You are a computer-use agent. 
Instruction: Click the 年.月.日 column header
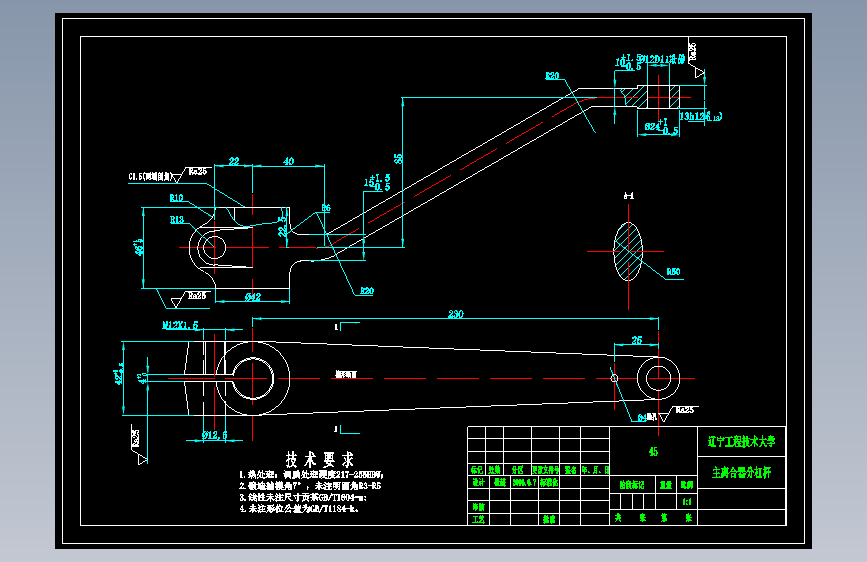(x=596, y=470)
